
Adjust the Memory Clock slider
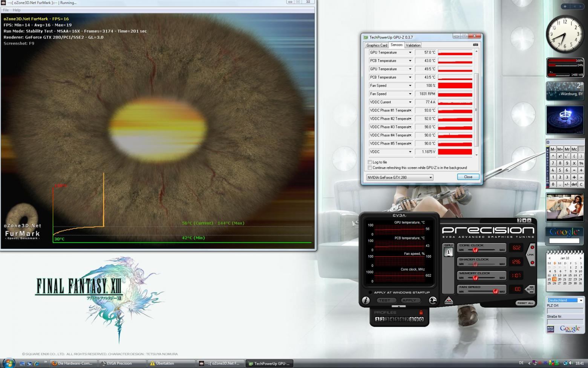pyautogui.click(x=475, y=277)
